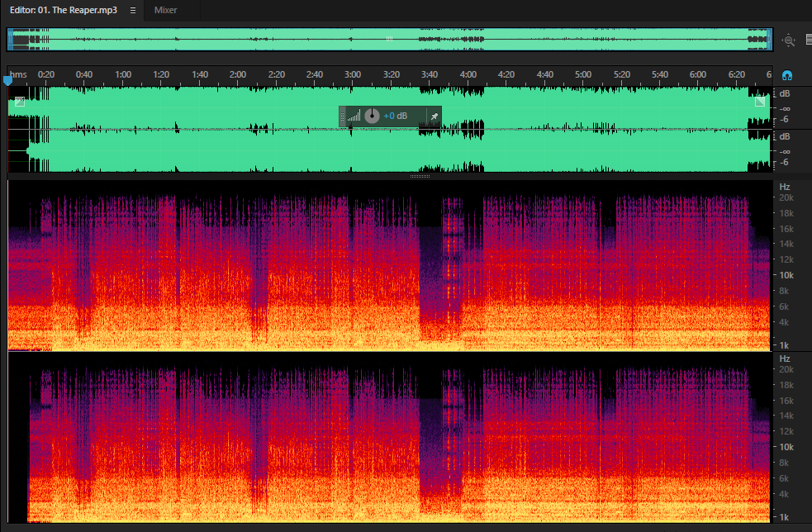Select the Editor: 01. The Reaper.mp3 tab

[63, 10]
